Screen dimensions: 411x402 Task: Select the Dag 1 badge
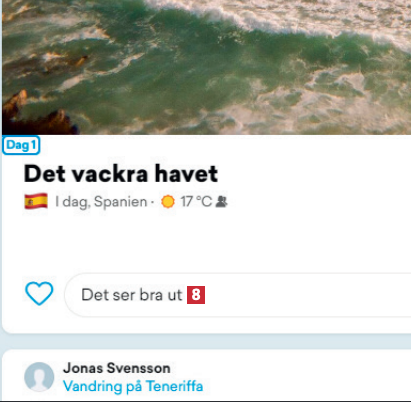click(21, 145)
